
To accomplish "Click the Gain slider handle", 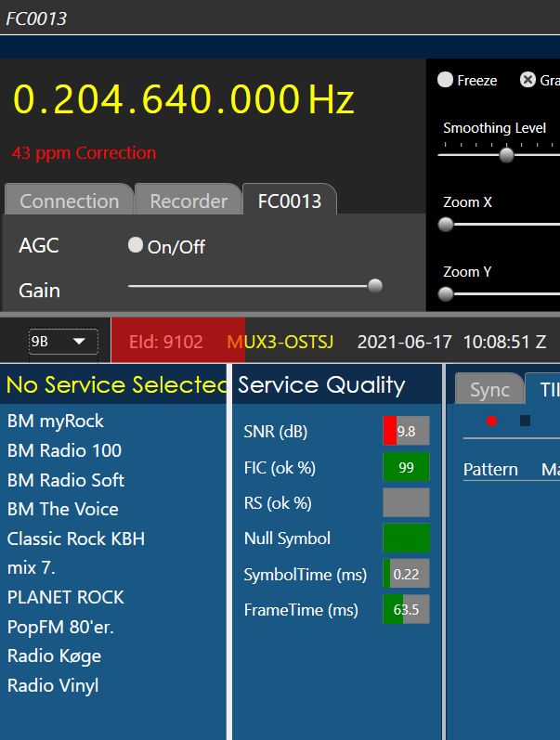I will point(375,286).
